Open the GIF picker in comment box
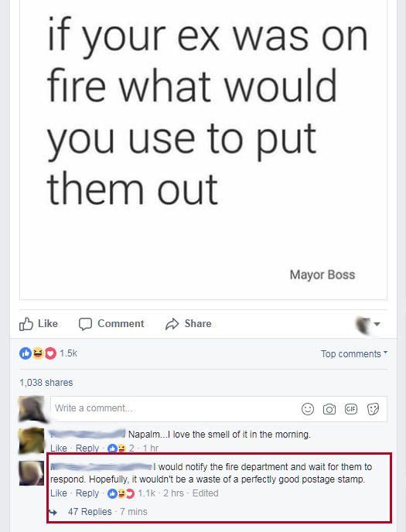This screenshot has width=406, height=532. coord(351,409)
